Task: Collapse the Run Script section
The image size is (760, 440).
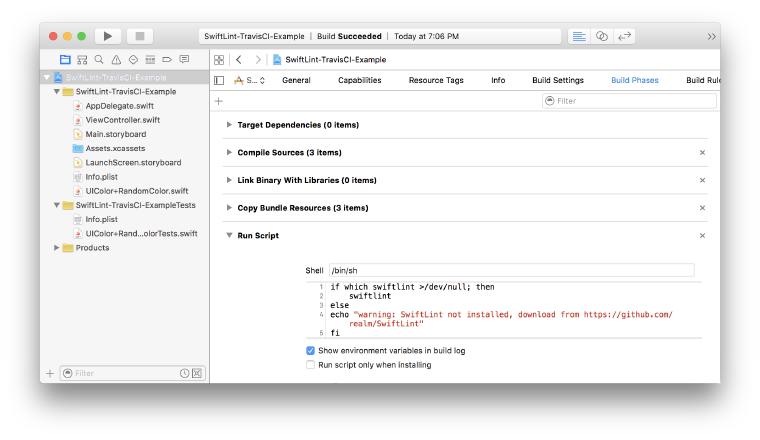Action: [x=229, y=236]
